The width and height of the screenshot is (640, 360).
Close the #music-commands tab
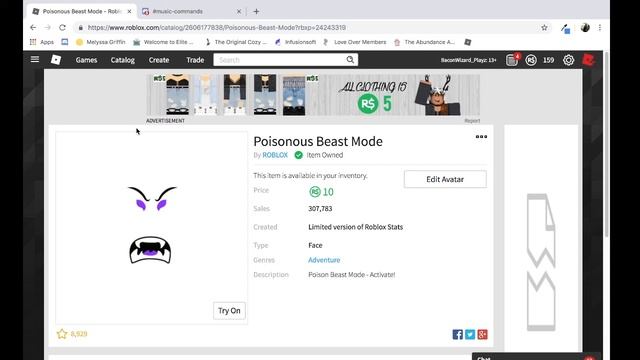pos(239,11)
